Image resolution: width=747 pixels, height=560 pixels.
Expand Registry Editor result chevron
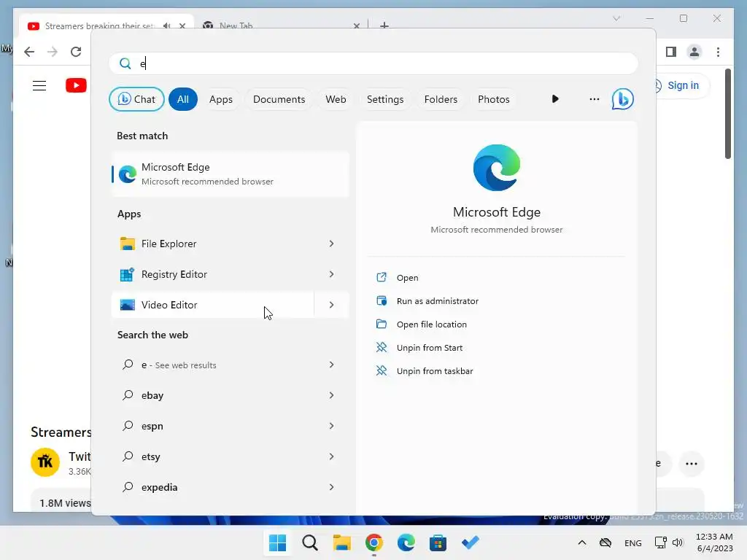click(332, 274)
